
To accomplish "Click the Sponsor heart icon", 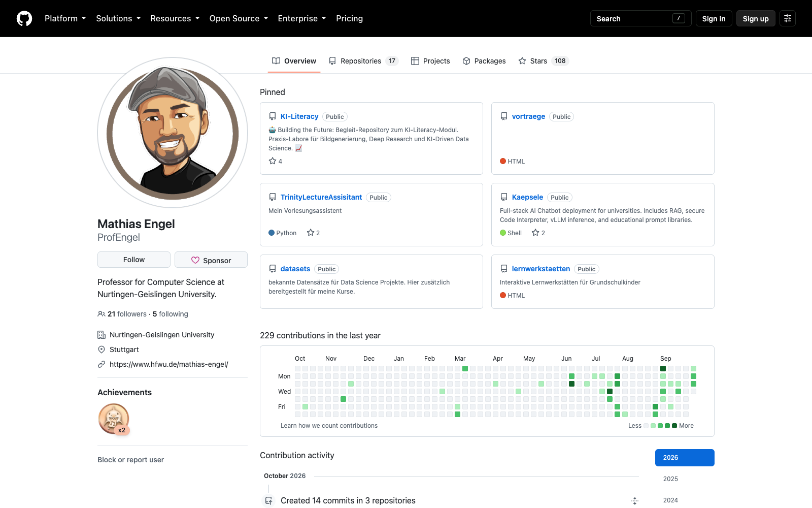I will pos(195,260).
